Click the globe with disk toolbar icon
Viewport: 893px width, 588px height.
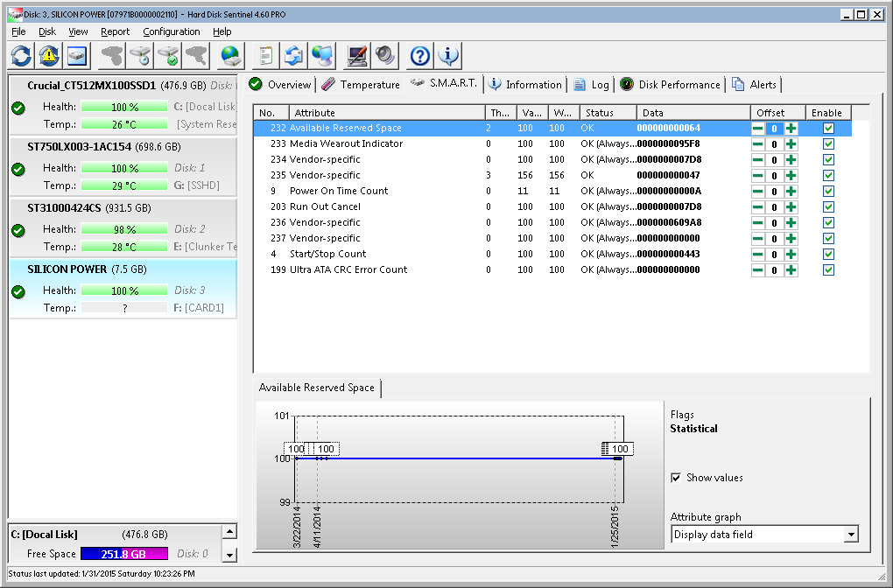[x=231, y=56]
